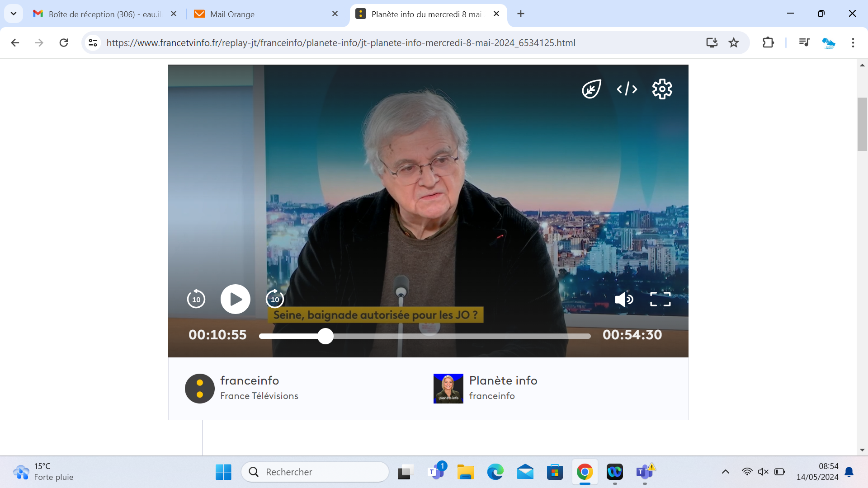Close the Mail Orange tab
This screenshot has height=488, width=868.
335,14
